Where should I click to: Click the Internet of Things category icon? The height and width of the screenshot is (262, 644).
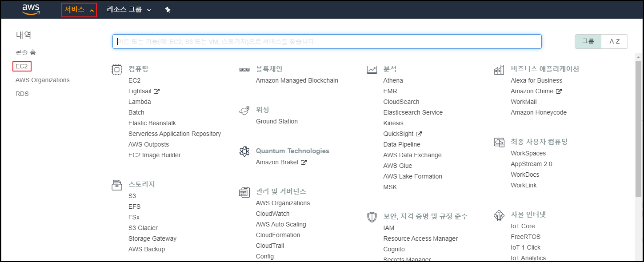click(x=499, y=215)
